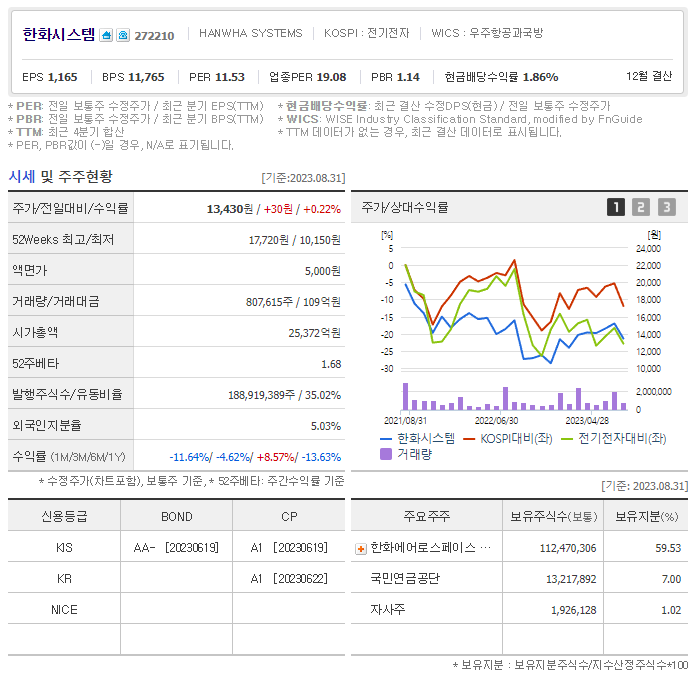Select the 국민연금공단 shareholder row
The width and height of the screenshot is (699, 678).
pos(519,579)
